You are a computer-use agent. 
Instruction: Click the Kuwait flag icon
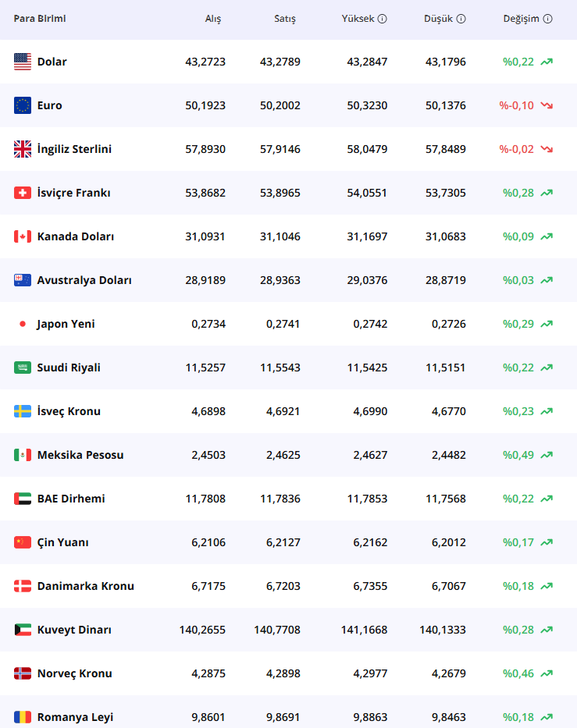click(23, 630)
